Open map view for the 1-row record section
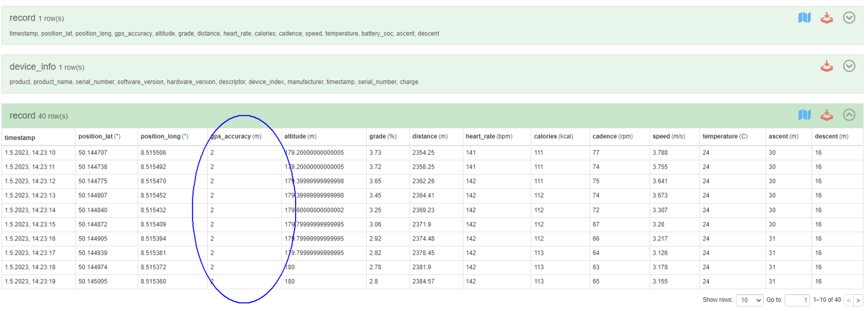The height and width of the screenshot is (311, 868). coord(804,18)
